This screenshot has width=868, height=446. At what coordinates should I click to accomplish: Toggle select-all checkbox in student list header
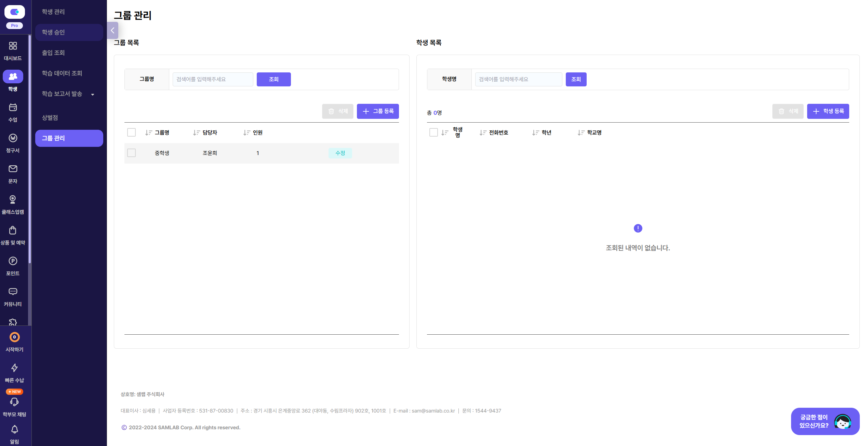tap(433, 133)
